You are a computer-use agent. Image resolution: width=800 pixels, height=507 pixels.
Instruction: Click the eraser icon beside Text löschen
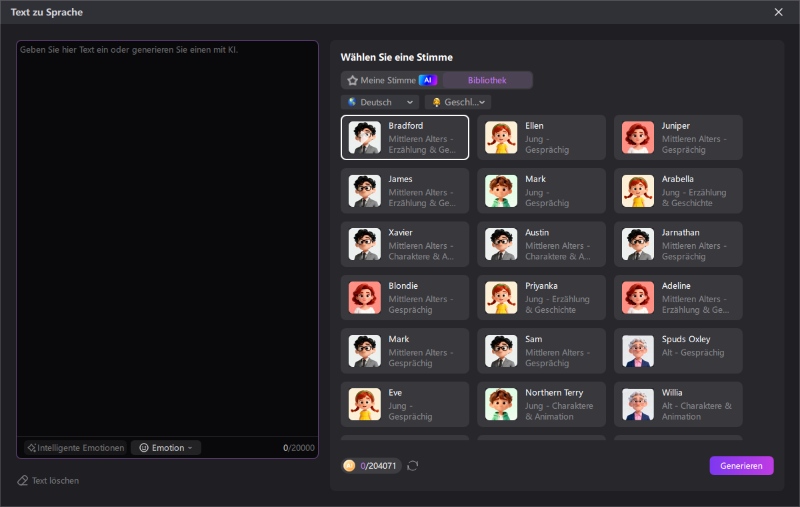(x=22, y=480)
